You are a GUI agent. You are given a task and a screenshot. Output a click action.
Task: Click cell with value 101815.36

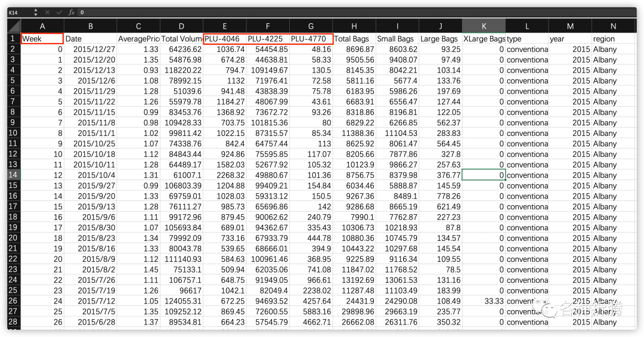[x=268, y=122]
